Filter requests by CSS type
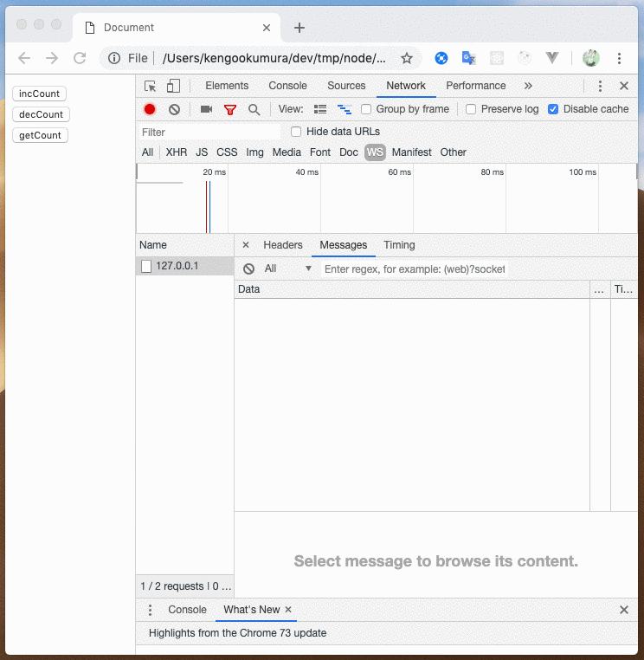 point(227,152)
